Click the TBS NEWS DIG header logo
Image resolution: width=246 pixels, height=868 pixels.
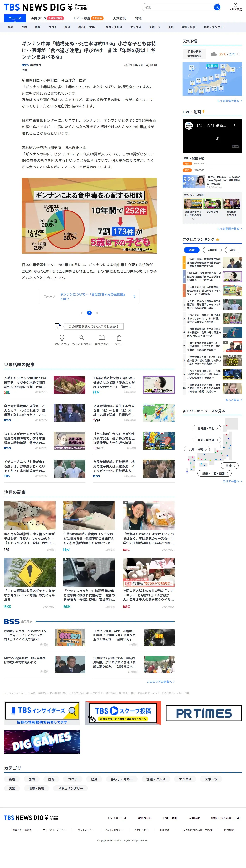pyautogui.click(x=46, y=7)
